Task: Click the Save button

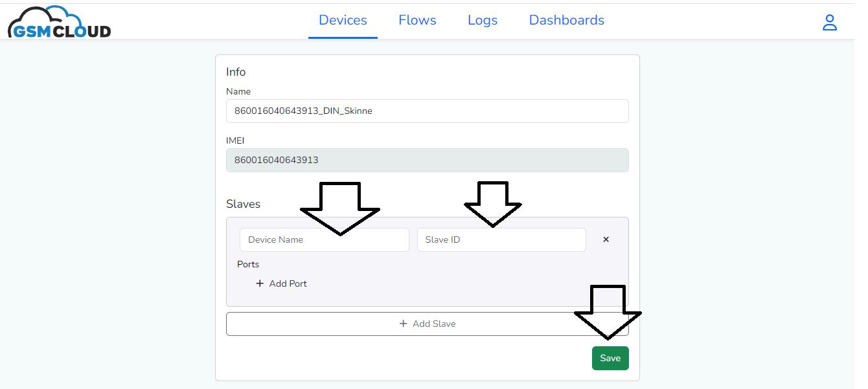Action: (x=610, y=358)
